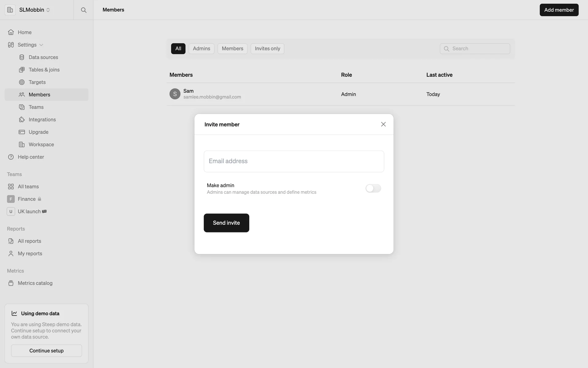Screen dimensions: 588x368
Task: Close the Invite member dialog
Action: [x=383, y=124]
